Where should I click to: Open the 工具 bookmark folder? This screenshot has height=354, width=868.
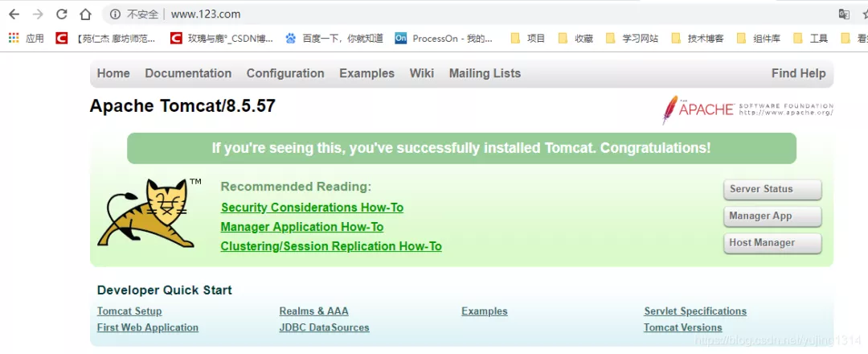tap(810, 39)
